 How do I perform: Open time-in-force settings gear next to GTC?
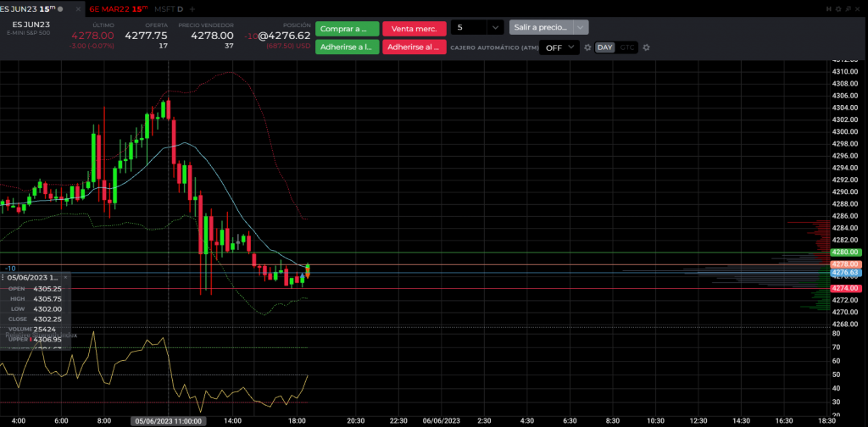(646, 47)
